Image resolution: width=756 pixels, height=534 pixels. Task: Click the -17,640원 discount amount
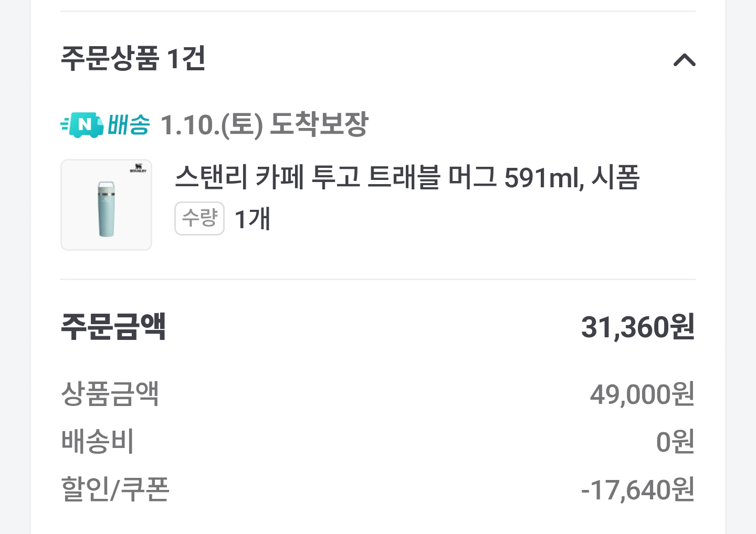pyautogui.click(x=637, y=490)
